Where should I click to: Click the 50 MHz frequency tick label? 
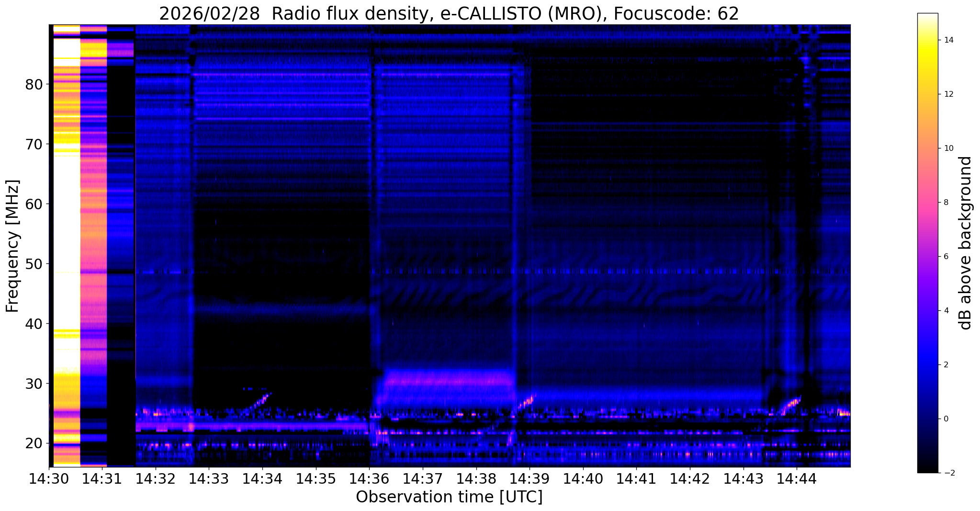click(x=34, y=264)
